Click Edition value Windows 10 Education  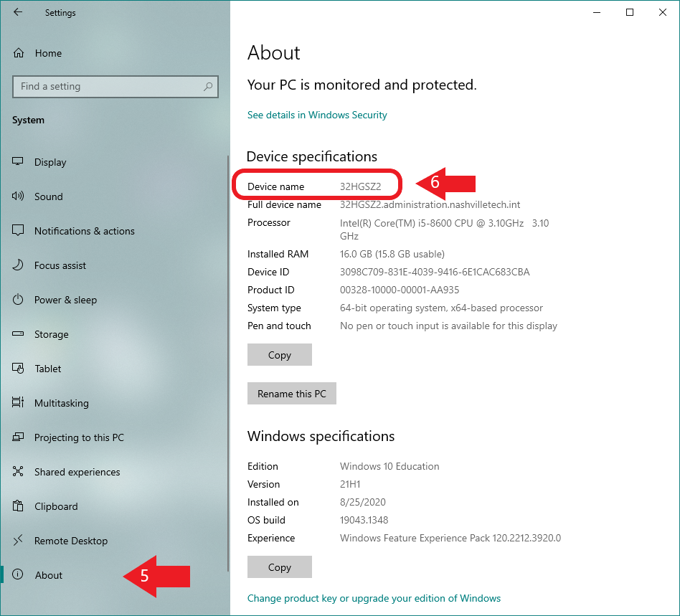click(389, 466)
